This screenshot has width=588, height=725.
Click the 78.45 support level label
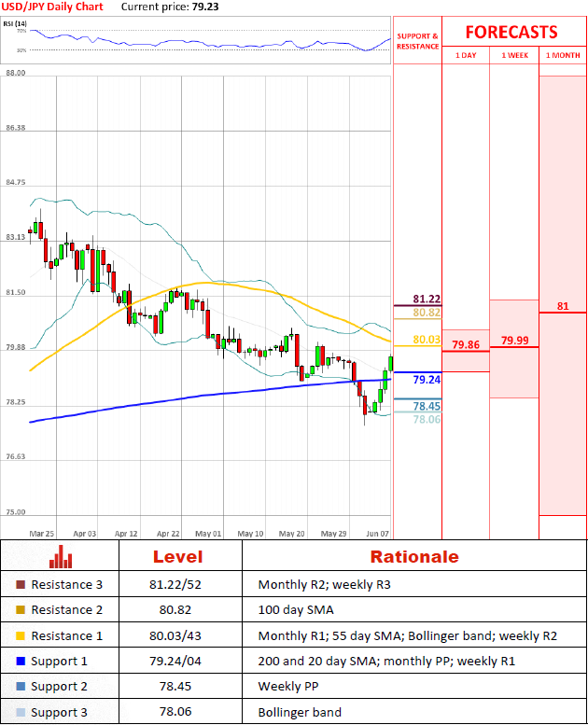(427, 406)
